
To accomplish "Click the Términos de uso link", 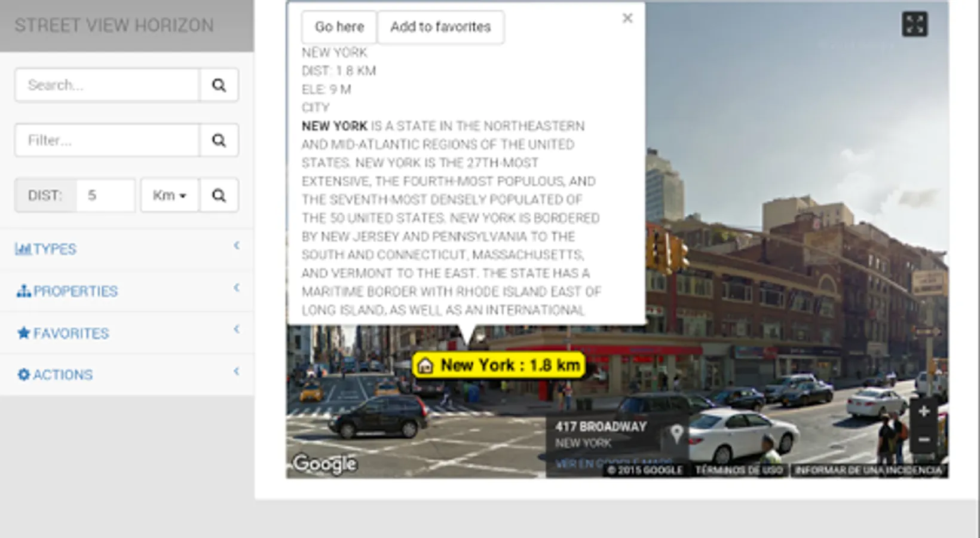I will click(739, 470).
